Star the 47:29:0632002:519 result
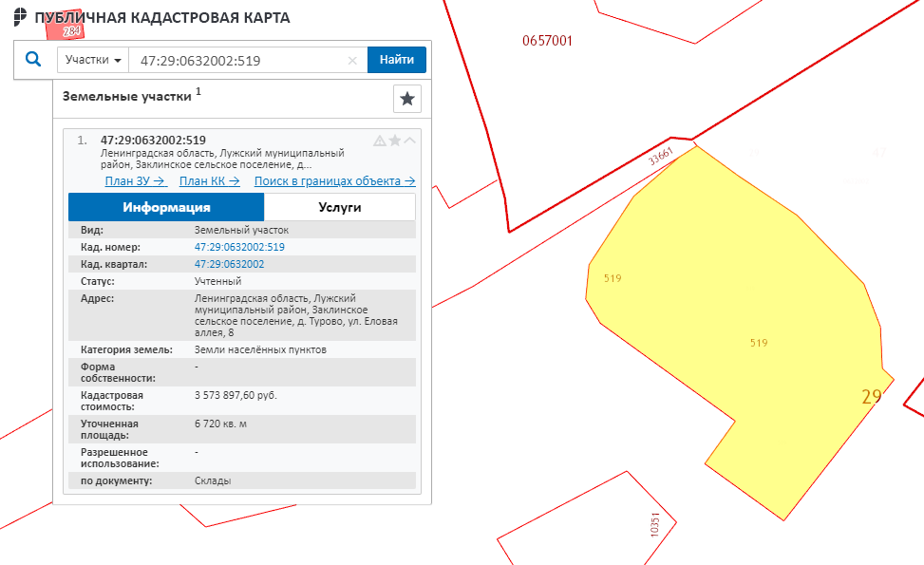Viewport: 924px width, 565px height. (395, 141)
